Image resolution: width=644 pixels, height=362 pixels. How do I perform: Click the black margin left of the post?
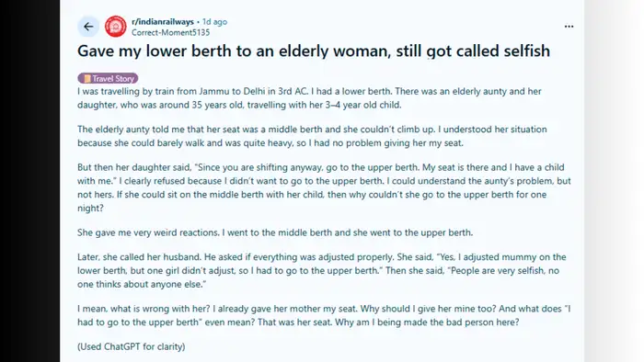click(x=29, y=181)
